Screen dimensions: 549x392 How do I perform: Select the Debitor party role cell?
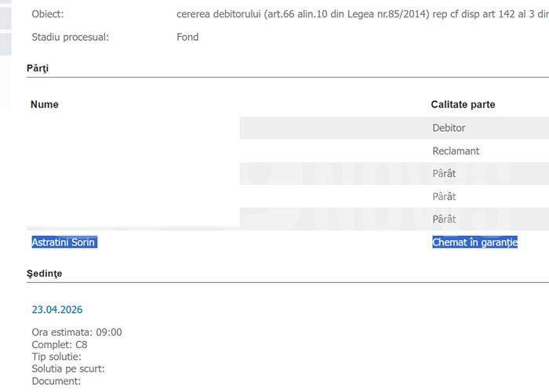pyautogui.click(x=449, y=128)
